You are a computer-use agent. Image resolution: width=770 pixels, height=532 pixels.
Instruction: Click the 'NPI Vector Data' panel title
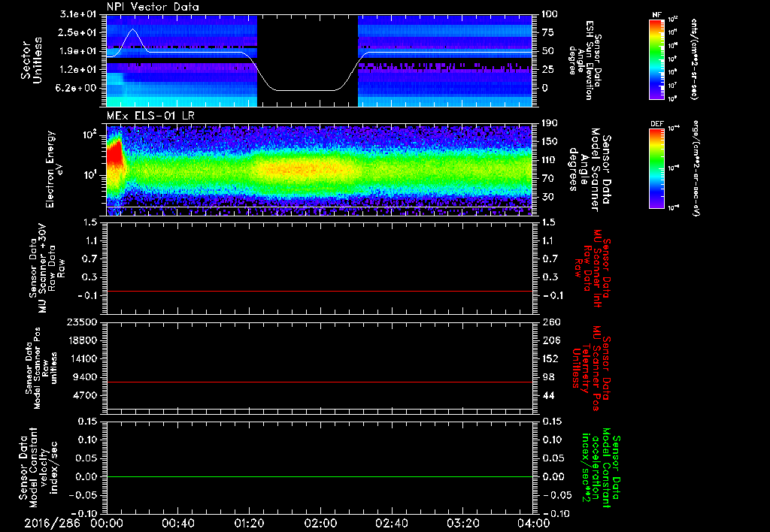tap(153, 7)
